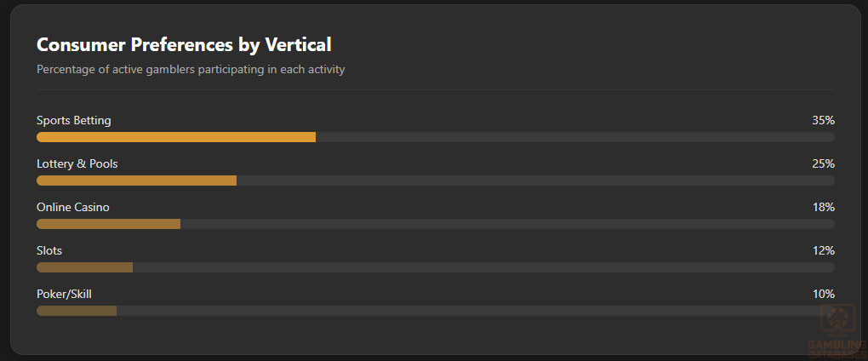The height and width of the screenshot is (361, 868).
Task: Select the "Sports Betting" label
Action: tap(74, 120)
